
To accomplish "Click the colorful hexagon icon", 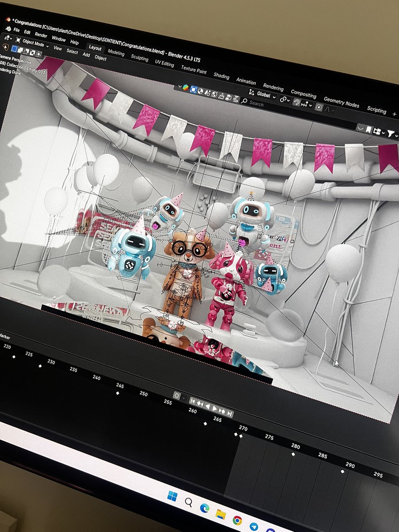I will (x=185, y=87).
